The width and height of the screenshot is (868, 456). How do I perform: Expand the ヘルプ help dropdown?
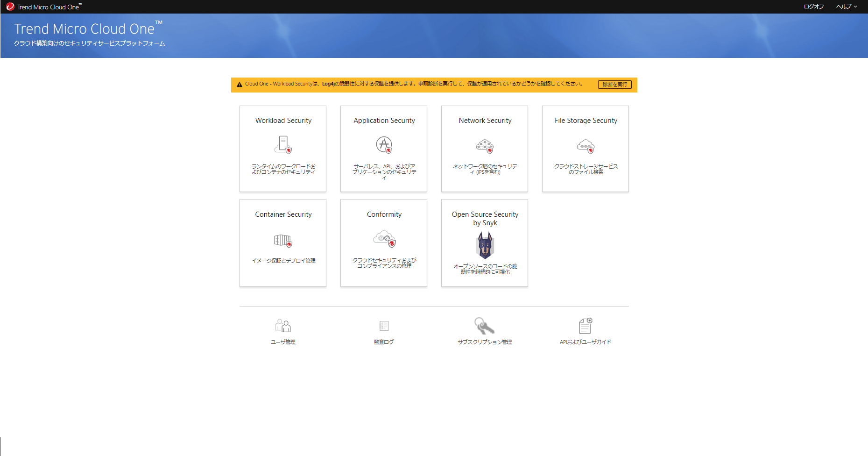point(847,7)
